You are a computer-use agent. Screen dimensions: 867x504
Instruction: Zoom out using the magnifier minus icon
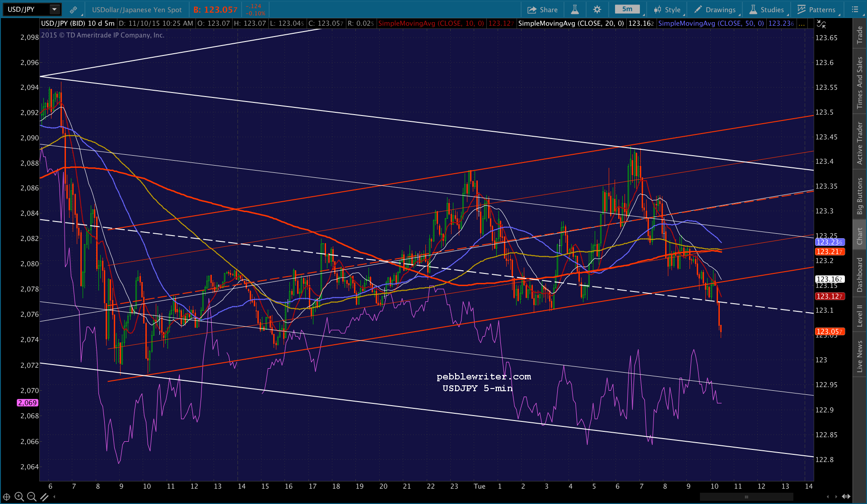(32, 497)
